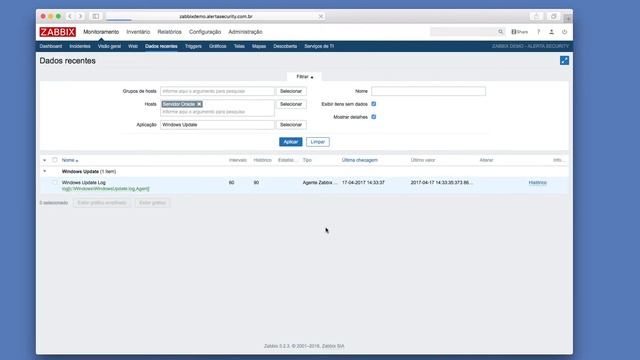
Task: Click the Nome filter input field
Action: (429, 91)
